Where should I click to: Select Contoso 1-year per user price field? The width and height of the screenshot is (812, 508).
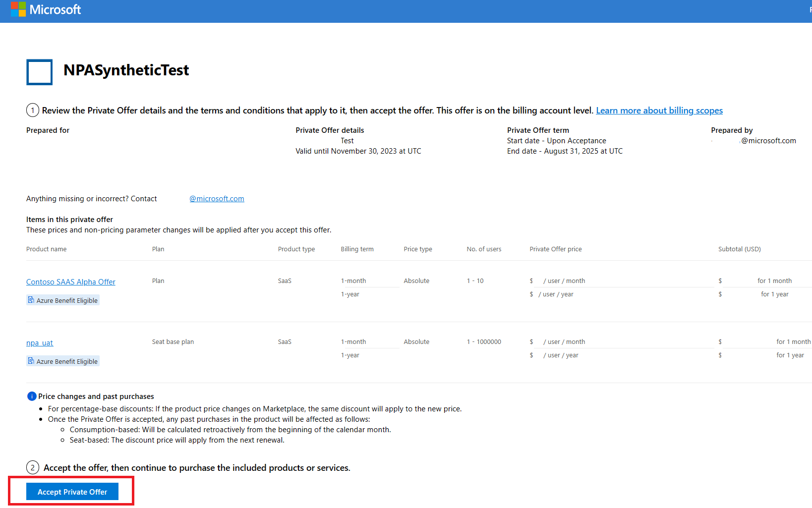(555, 294)
